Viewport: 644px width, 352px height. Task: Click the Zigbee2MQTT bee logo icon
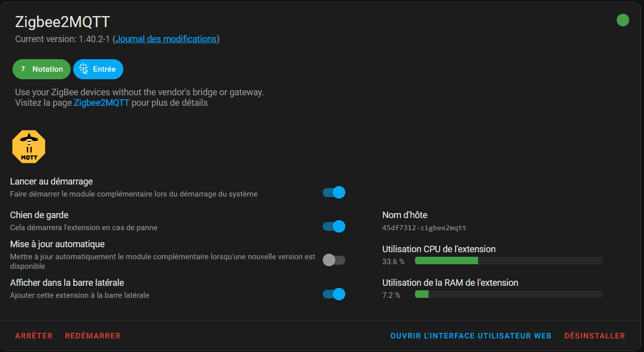[x=29, y=147]
